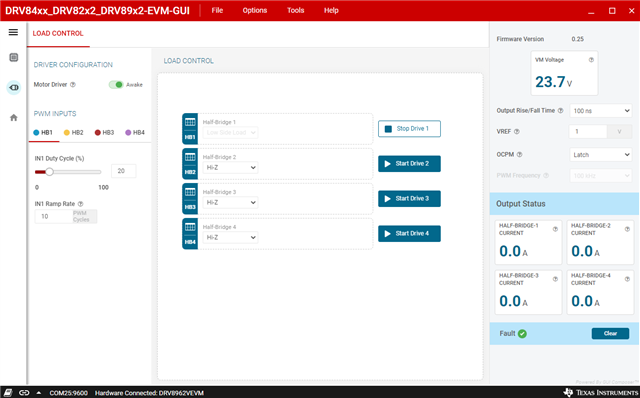Open the Half-Bridge 1 load dropdown
The height and width of the screenshot is (398, 640).
[x=230, y=133]
